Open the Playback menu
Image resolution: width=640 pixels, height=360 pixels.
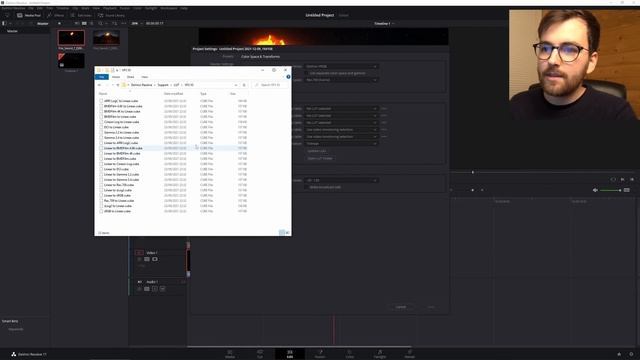[x=109, y=8]
